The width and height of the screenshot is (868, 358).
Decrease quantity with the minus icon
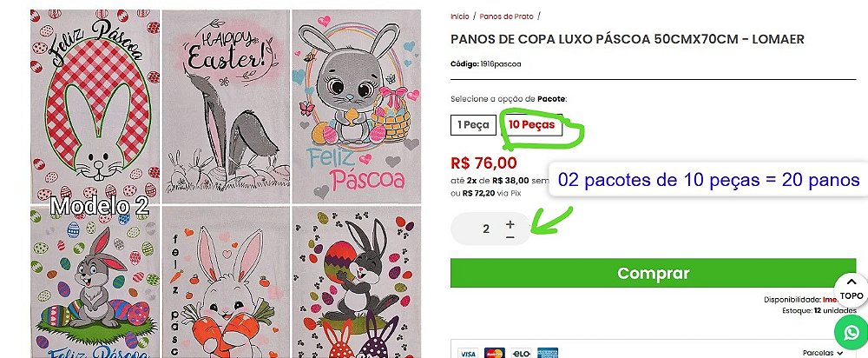pyautogui.click(x=510, y=236)
